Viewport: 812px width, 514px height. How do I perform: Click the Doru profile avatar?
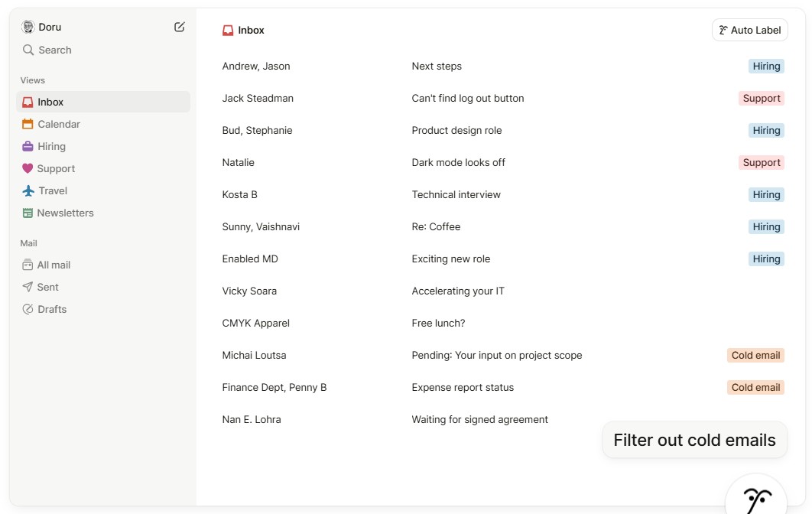(28, 27)
